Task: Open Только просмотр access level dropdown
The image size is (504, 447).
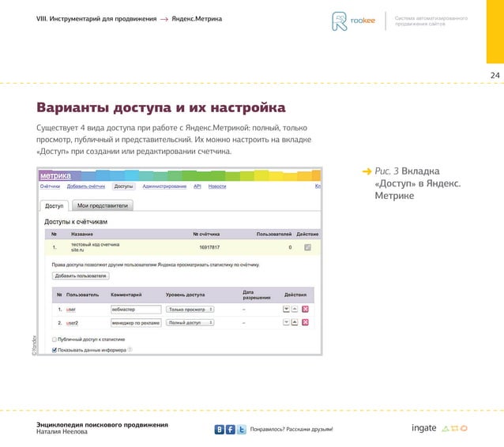Action: click(190, 309)
